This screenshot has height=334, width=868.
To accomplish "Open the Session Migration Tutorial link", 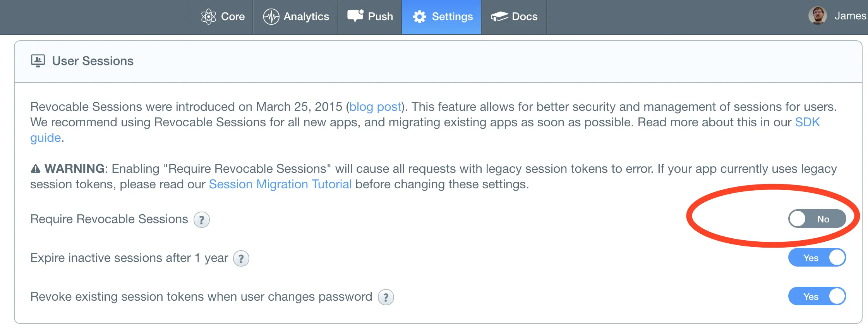I will [x=280, y=184].
